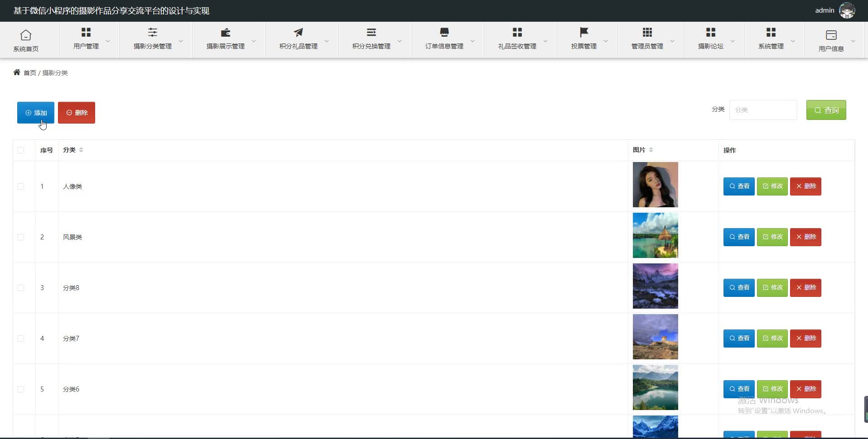Expand the 摄影分类管理 dropdown chevron
Screen dimensions: 868x439
coord(181,41)
